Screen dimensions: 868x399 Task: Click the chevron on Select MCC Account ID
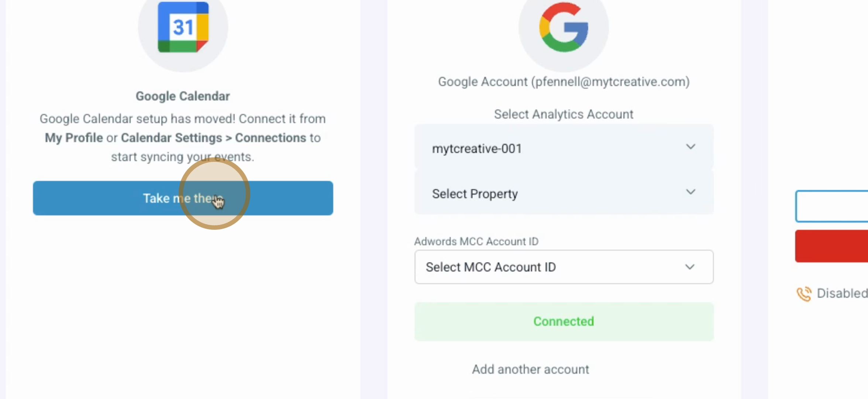tap(690, 267)
